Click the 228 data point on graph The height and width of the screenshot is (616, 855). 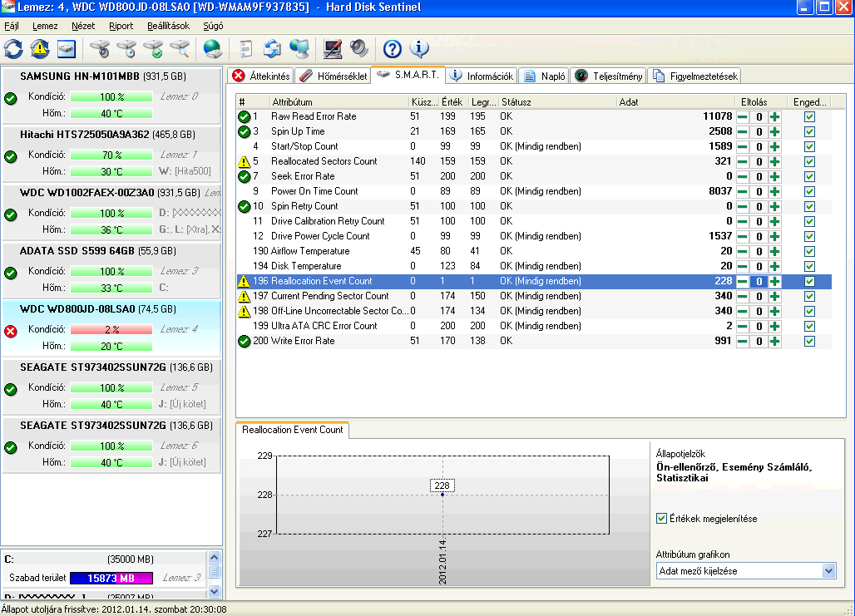(x=442, y=495)
